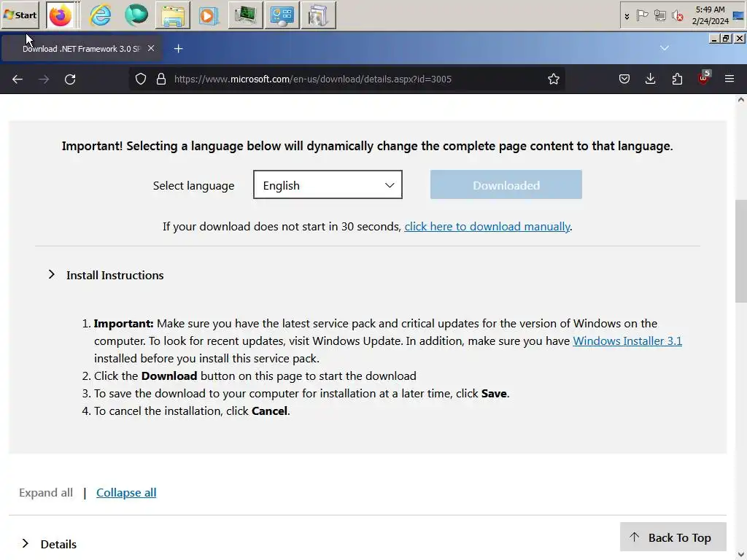
Task: Open the green globe browser taskbar icon
Action: click(x=136, y=15)
